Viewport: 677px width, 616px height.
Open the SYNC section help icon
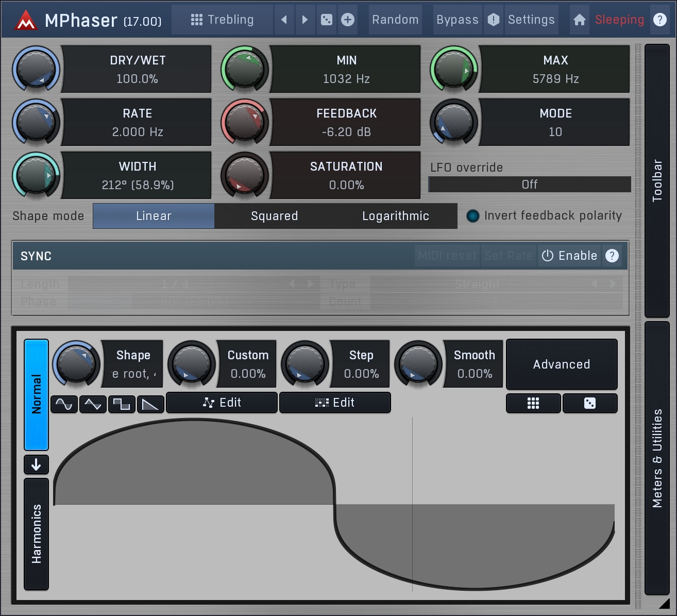(612, 256)
